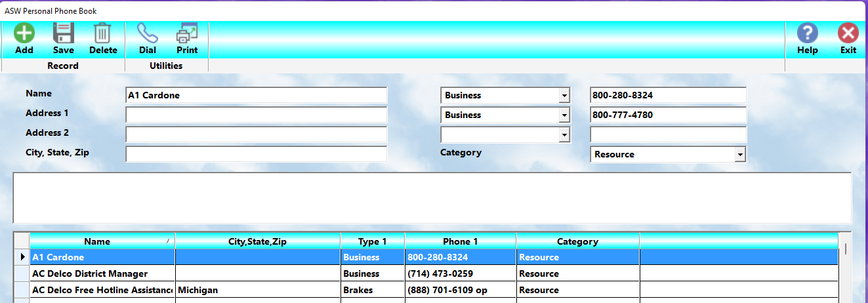This screenshot has height=303, width=868.
Task: Open the empty third phone type dropdown
Action: pyautogui.click(x=564, y=135)
